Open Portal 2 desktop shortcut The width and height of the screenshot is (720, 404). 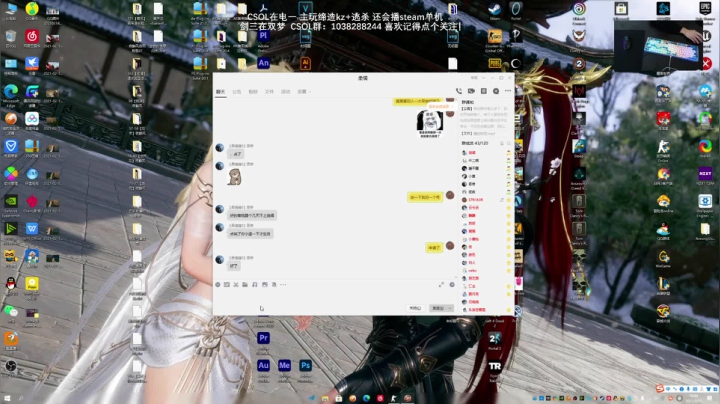(x=495, y=339)
